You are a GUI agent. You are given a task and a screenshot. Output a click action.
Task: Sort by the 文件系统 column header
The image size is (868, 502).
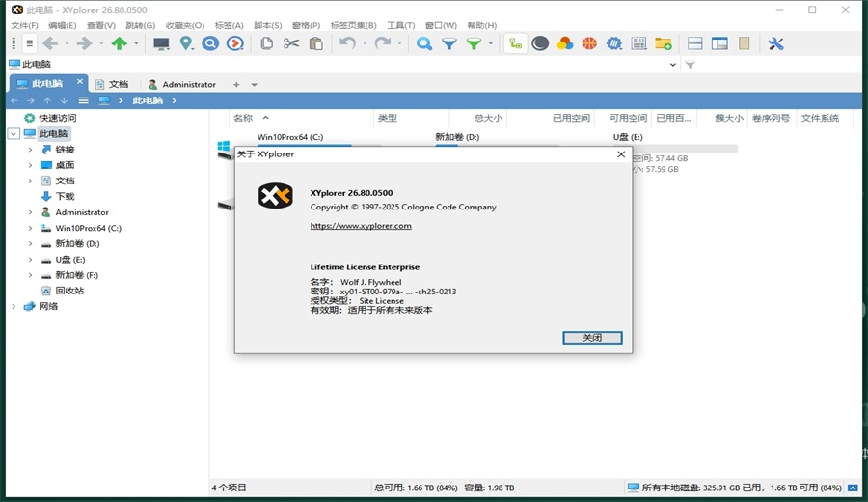point(820,118)
